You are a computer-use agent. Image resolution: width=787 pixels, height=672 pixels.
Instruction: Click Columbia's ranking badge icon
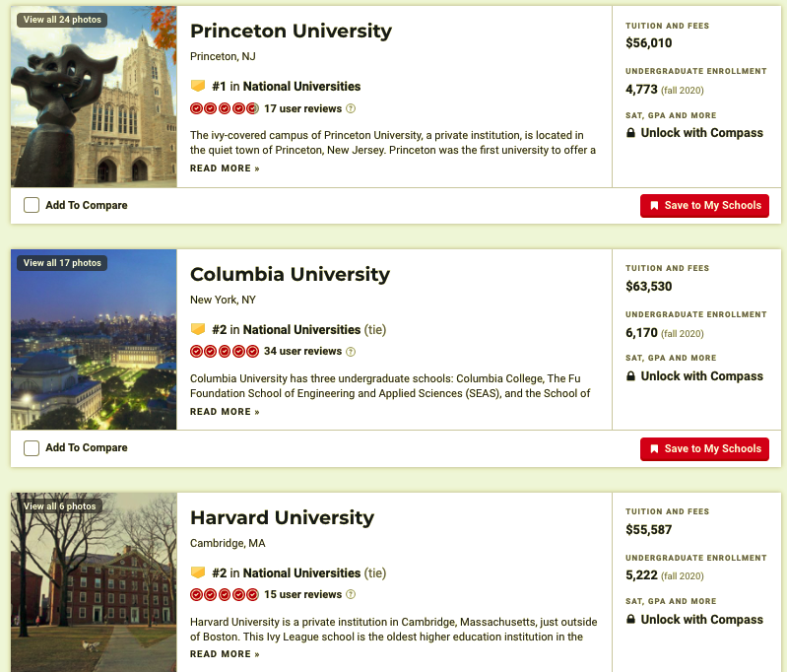pos(198,329)
